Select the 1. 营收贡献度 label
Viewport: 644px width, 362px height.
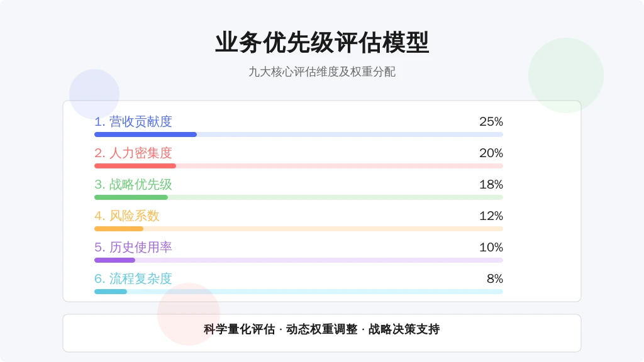point(133,121)
